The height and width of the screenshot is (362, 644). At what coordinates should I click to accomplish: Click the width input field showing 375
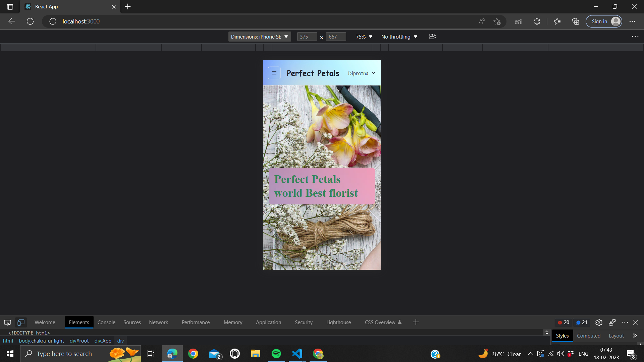pyautogui.click(x=307, y=37)
